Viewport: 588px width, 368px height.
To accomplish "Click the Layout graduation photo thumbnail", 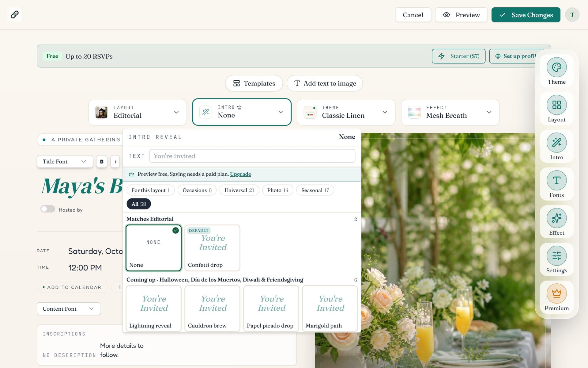I will tap(101, 112).
